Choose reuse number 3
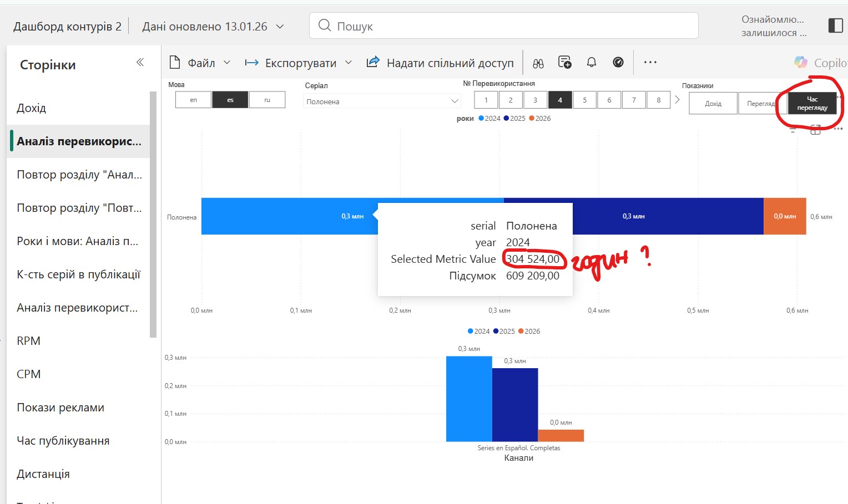Image resolution: width=848 pixels, height=504 pixels. [x=535, y=100]
